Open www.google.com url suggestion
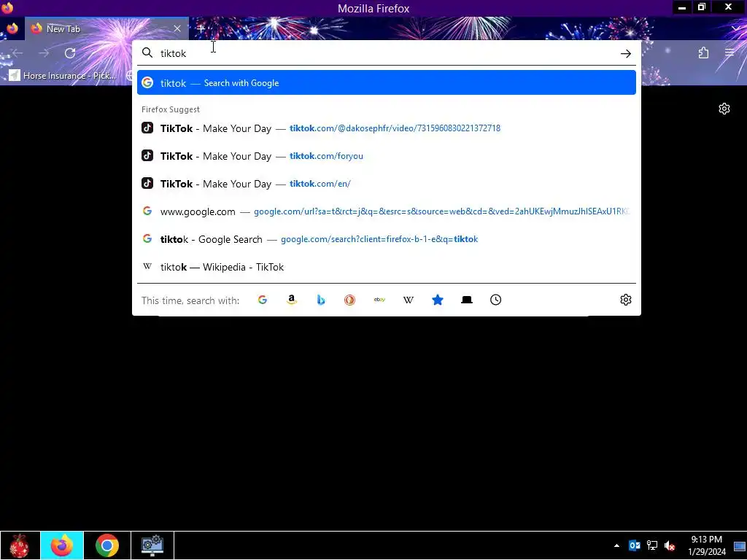The image size is (747, 560). tap(387, 211)
